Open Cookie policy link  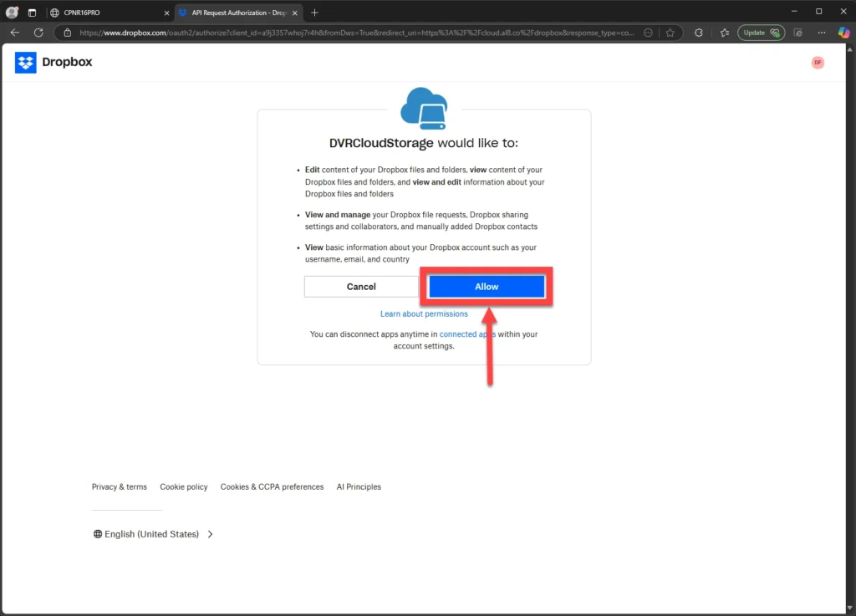[x=183, y=486]
